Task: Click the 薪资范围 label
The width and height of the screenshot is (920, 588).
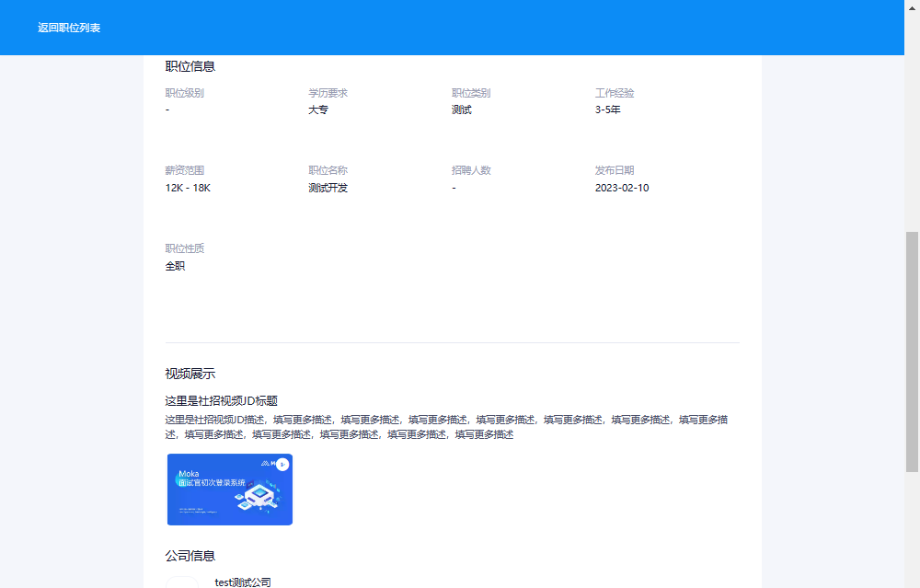Action: pos(184,170)
